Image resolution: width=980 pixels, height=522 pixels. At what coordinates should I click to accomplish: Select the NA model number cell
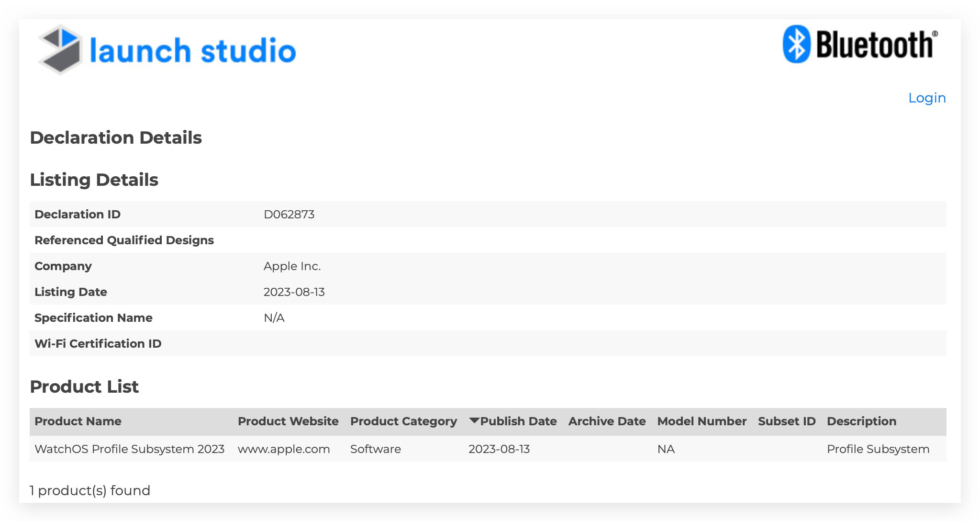click(x=666, y=449)
